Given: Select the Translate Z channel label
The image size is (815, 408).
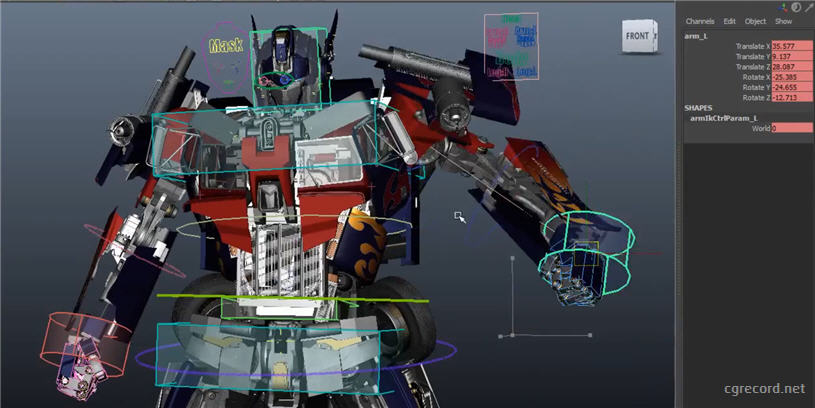Looking at the screenshot, I should [753, 67].
